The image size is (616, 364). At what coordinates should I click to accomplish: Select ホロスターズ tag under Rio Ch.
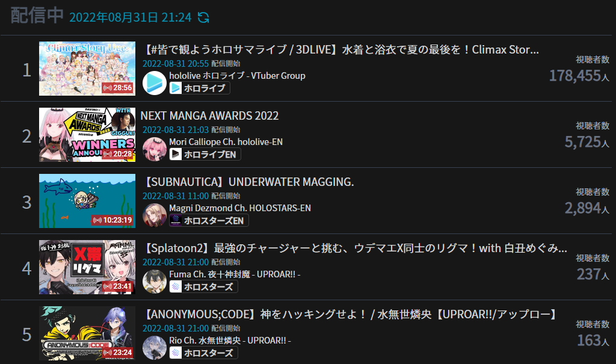point(203,353)
